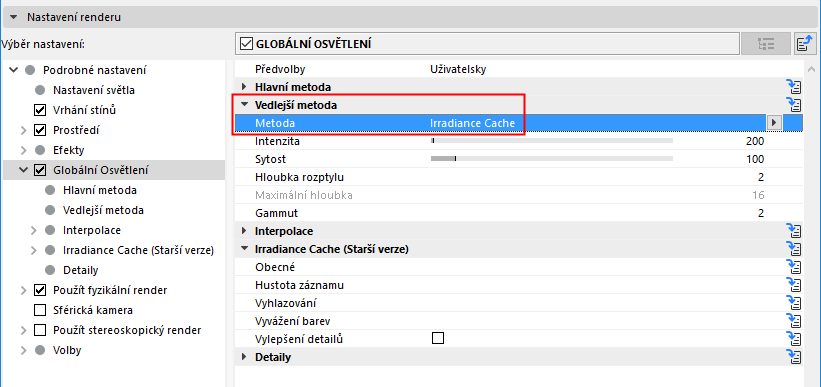Select Detaily item in left tree
Image resolution: width=821 pixels, height=387 pixels.
coord(80,271)
